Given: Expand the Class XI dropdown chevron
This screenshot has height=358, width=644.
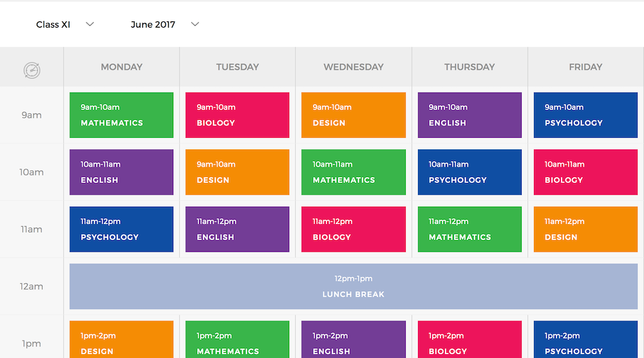Looking at the screenshot, I should click(x=90, y=24).
